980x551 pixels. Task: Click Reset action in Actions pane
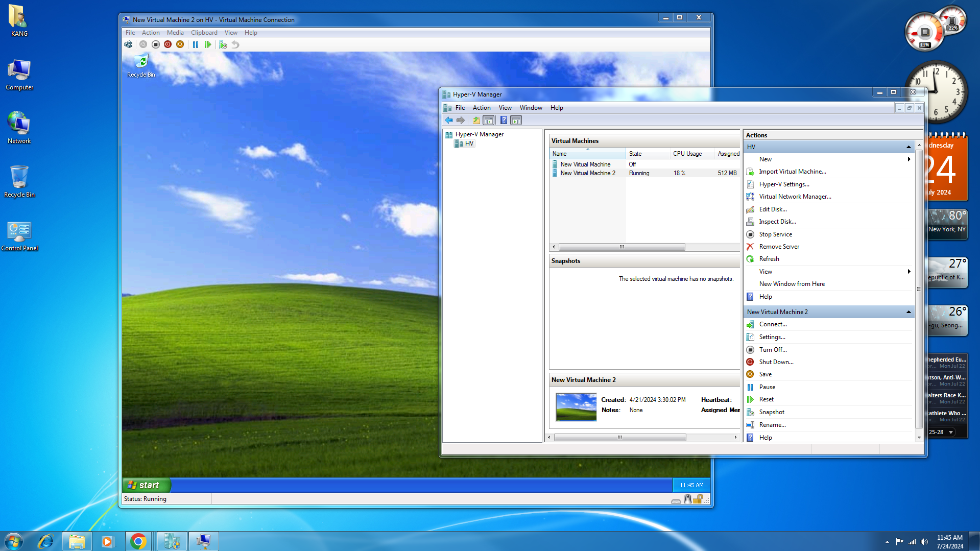point(766,399)
